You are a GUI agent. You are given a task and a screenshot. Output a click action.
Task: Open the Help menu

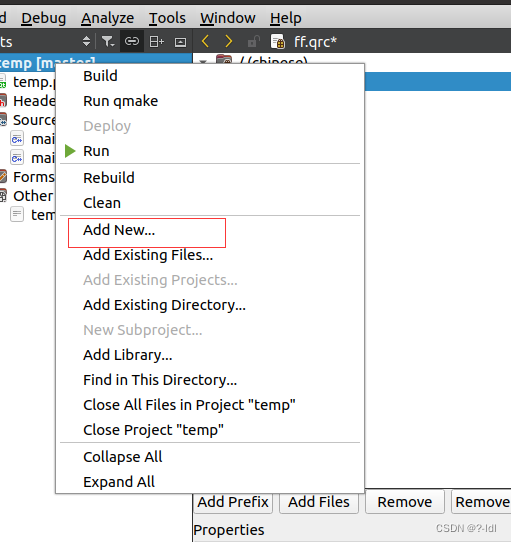[x=286, y=18]
